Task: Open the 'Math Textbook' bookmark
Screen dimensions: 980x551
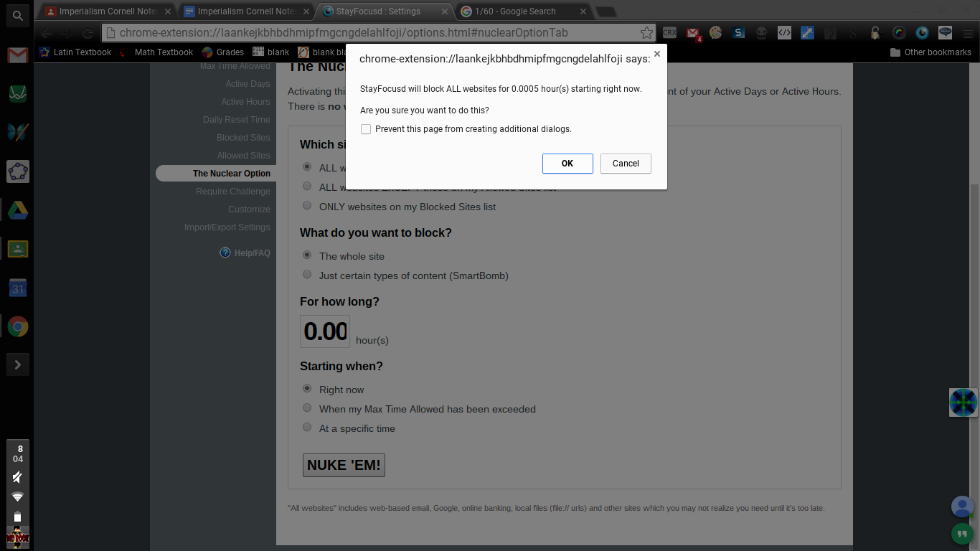Action: tap(156, 52)
